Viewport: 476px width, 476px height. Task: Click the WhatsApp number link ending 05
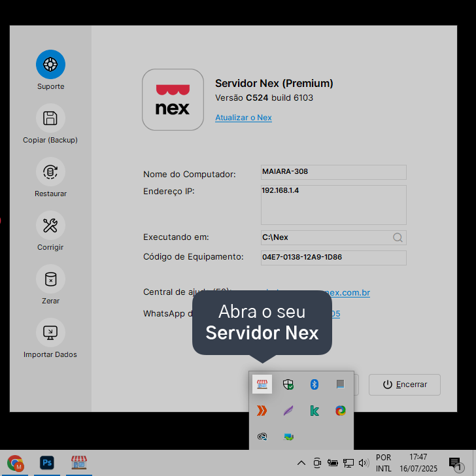point(336,314)
